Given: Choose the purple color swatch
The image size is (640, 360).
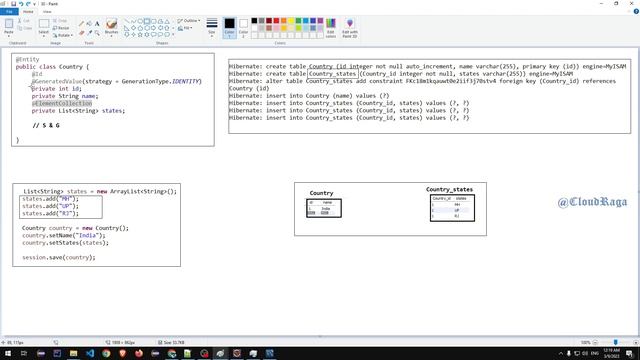Looking at the screenshot, I should click(x=320, y=20).
